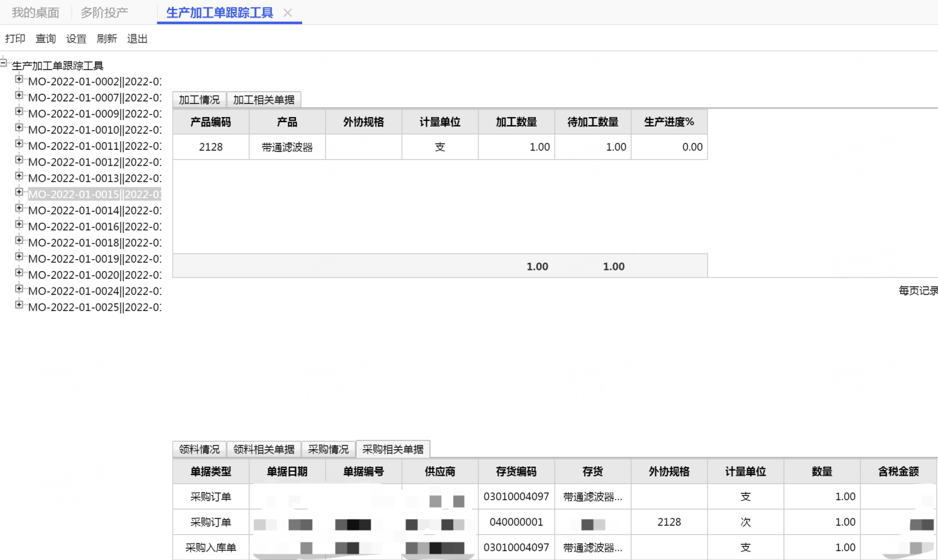Select order MO-2022-01-0024 in tree
Image resolution: width=938 pixels, height=560 pixels.
pyautogui.click(x=94, y=291)
